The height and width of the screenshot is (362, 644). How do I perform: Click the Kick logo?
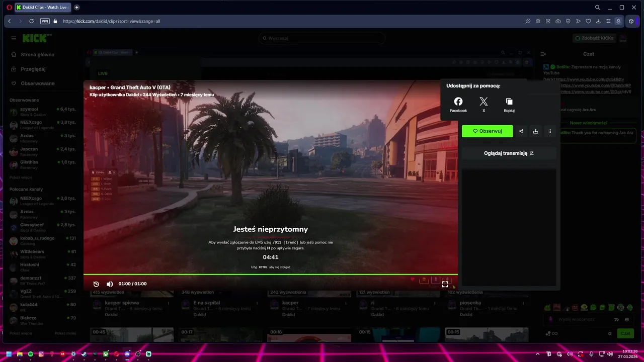click(x=37, y=38)
